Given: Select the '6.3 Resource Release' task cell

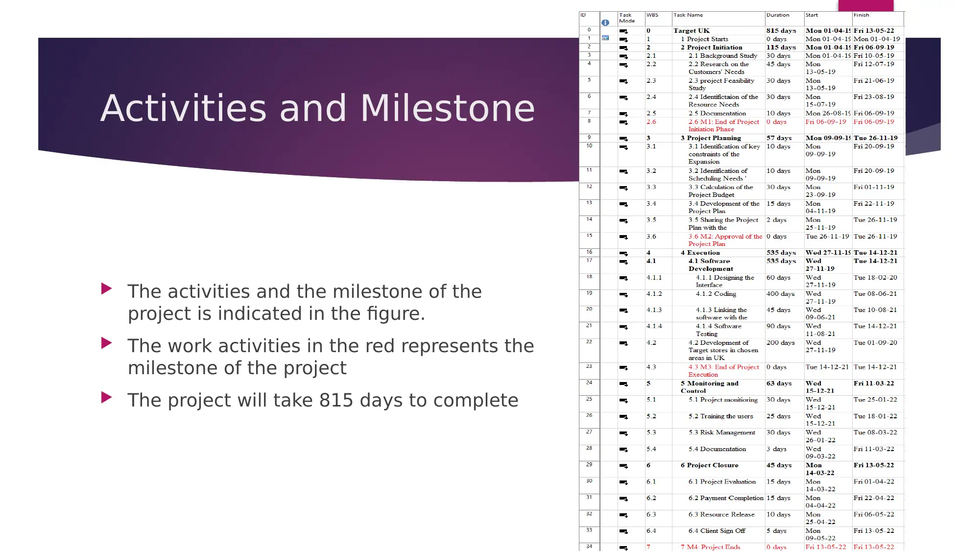Looking at the screenshot, I should coord(718,518).
